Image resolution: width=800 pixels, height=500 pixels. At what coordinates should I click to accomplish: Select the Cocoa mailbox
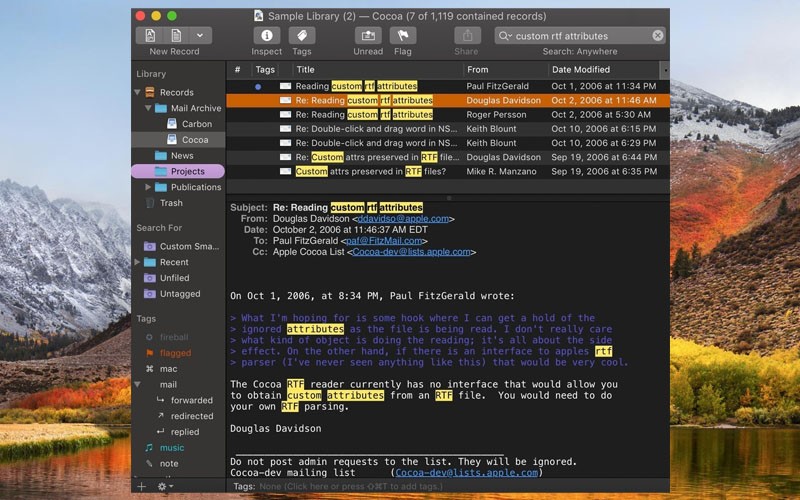point(178,140)
